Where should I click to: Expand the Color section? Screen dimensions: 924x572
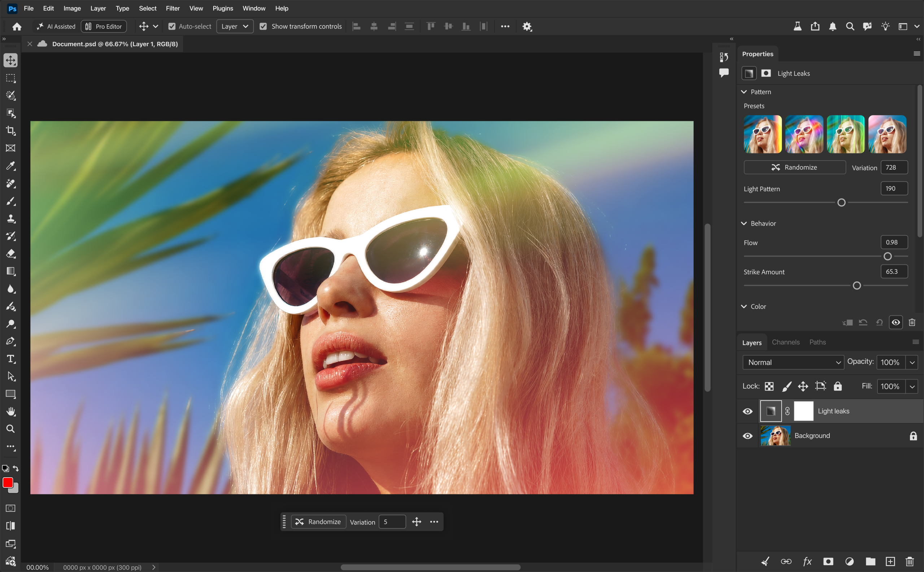744,306
